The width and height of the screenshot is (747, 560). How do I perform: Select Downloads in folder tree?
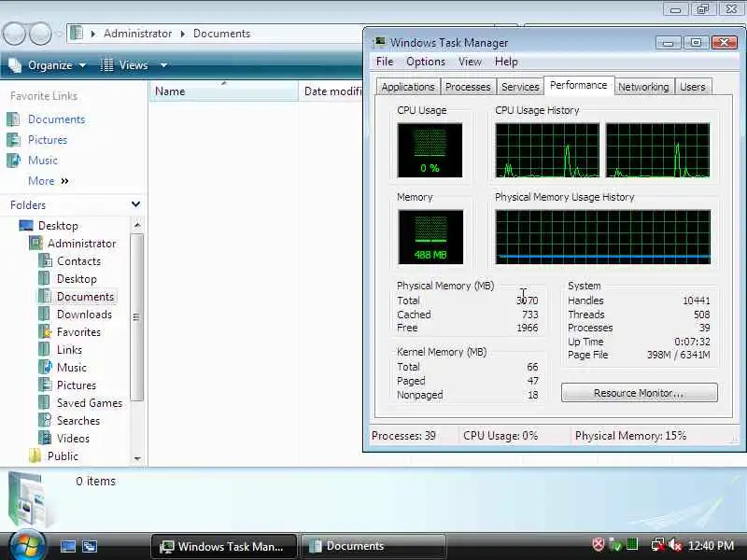[x=84, y=315]
